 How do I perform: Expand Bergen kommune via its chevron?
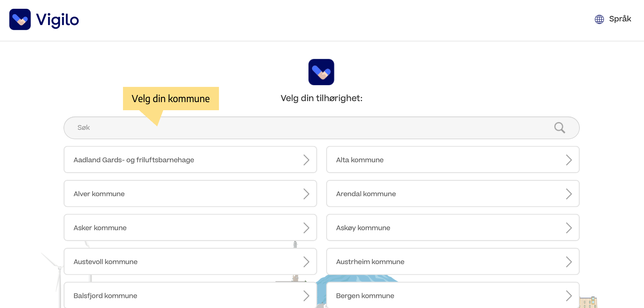tap(569, 296)
